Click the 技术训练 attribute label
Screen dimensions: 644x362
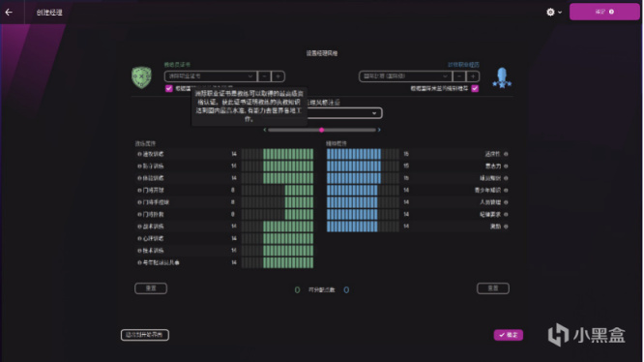coord(153,251)
